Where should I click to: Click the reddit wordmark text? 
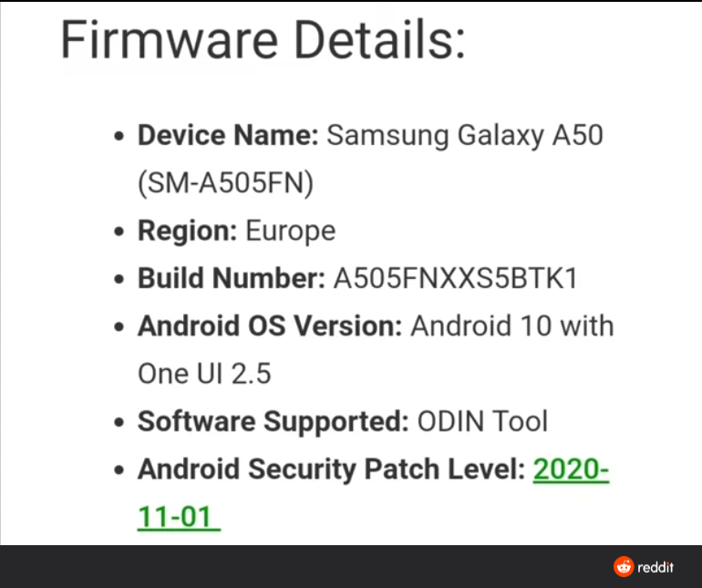tap(656, 567)
